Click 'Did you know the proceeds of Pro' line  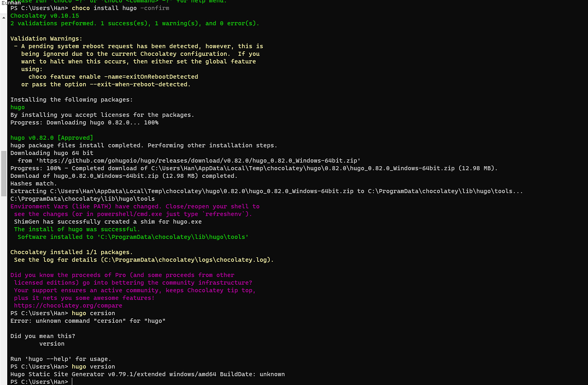122,275
